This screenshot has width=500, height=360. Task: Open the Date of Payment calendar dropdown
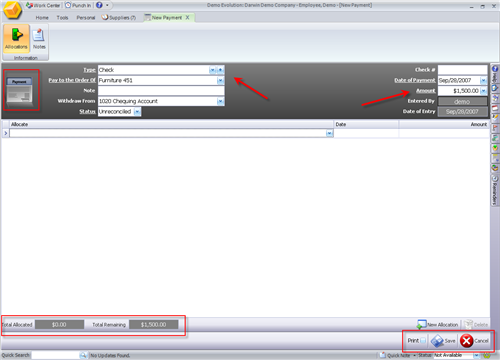click(x=483, y=80)
